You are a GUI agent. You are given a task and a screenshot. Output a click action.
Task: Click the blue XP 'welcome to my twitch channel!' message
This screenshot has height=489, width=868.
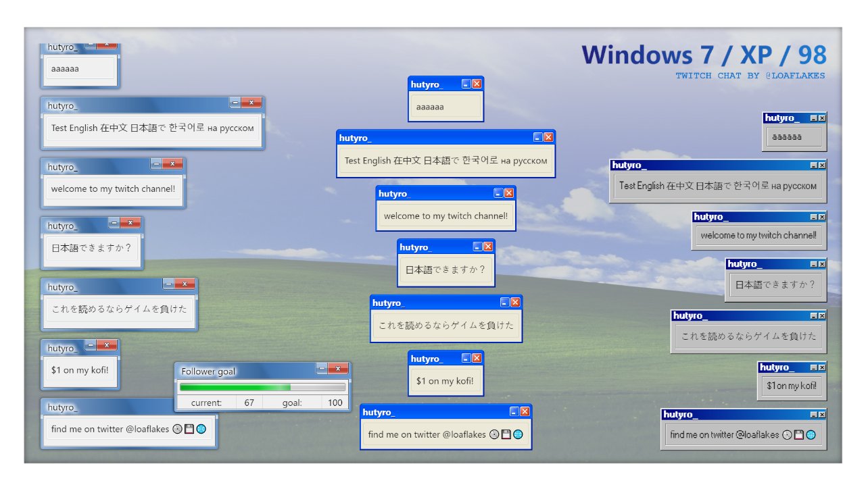click(445, 216)
